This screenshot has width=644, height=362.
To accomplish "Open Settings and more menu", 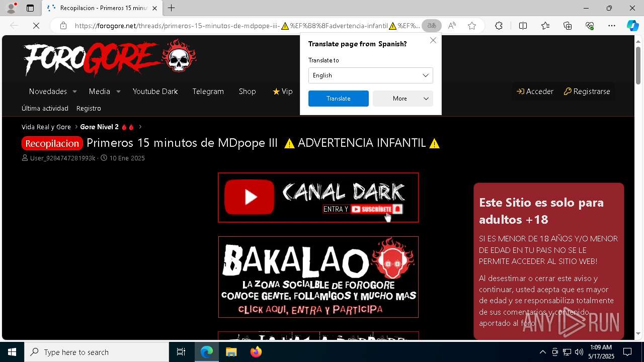I will tap(612, 26).
